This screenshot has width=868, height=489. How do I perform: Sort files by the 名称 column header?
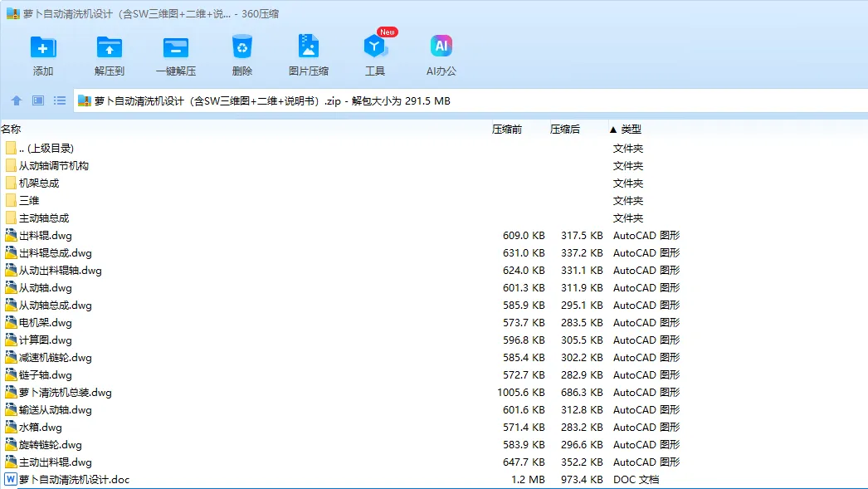(15, 130)
